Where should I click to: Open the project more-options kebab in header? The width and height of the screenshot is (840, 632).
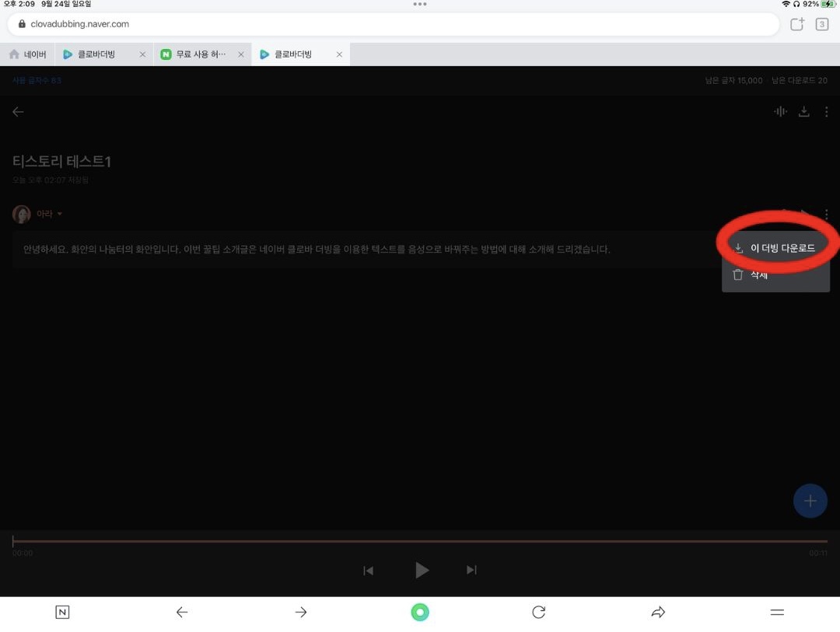click(x=827, y=111)
